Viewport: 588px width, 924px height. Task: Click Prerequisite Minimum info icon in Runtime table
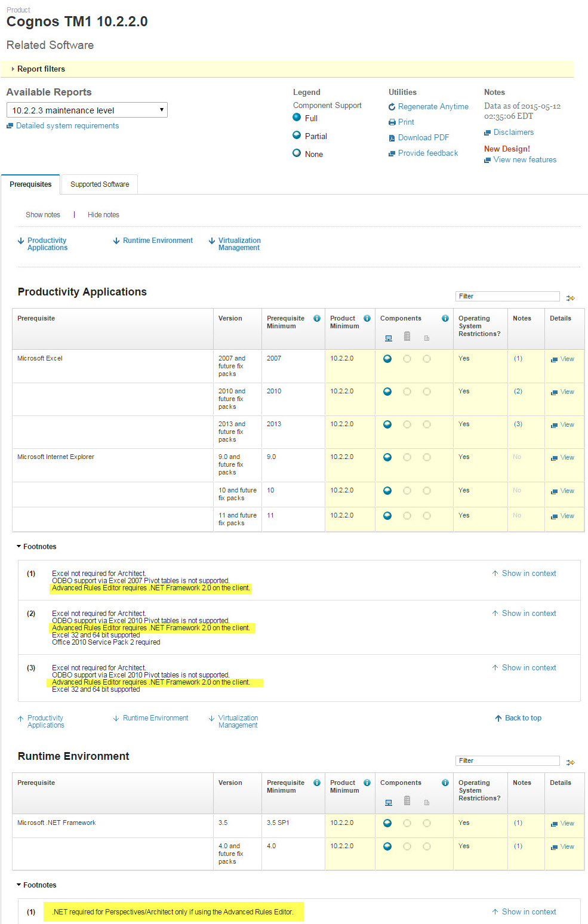coord(317,783)
